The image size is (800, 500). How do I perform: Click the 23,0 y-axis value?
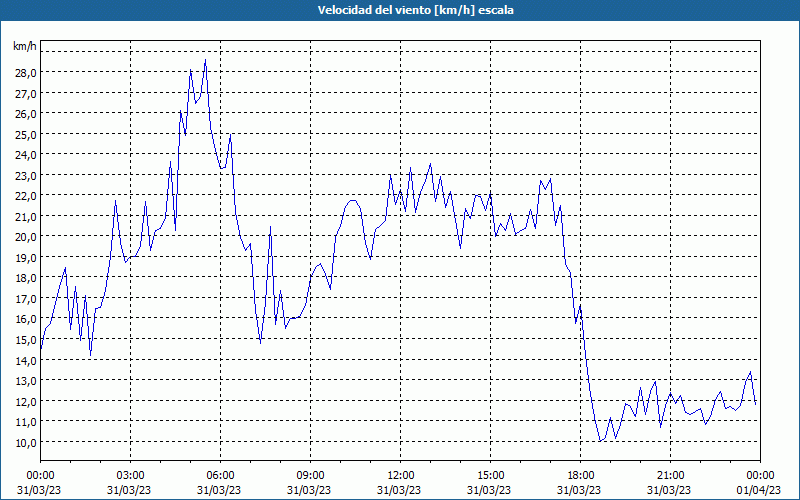coord(26,176)
